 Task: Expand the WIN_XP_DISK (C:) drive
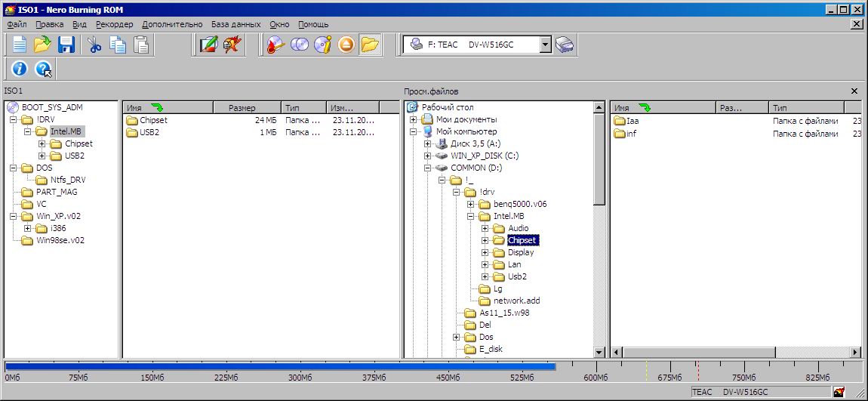(428, 156)
